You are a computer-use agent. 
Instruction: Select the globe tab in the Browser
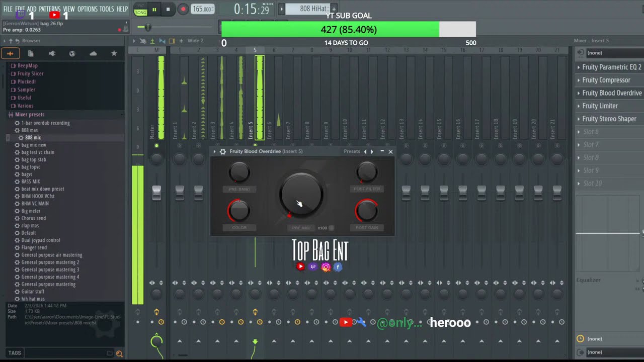click(72, 53)
